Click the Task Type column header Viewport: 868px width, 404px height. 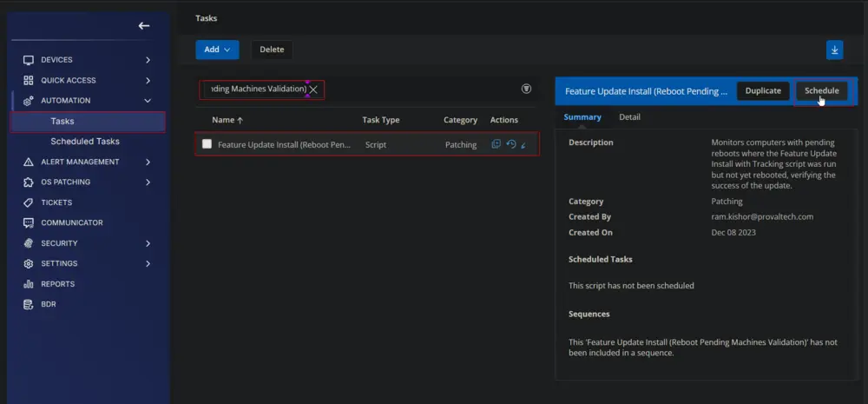tap(381, 120)
